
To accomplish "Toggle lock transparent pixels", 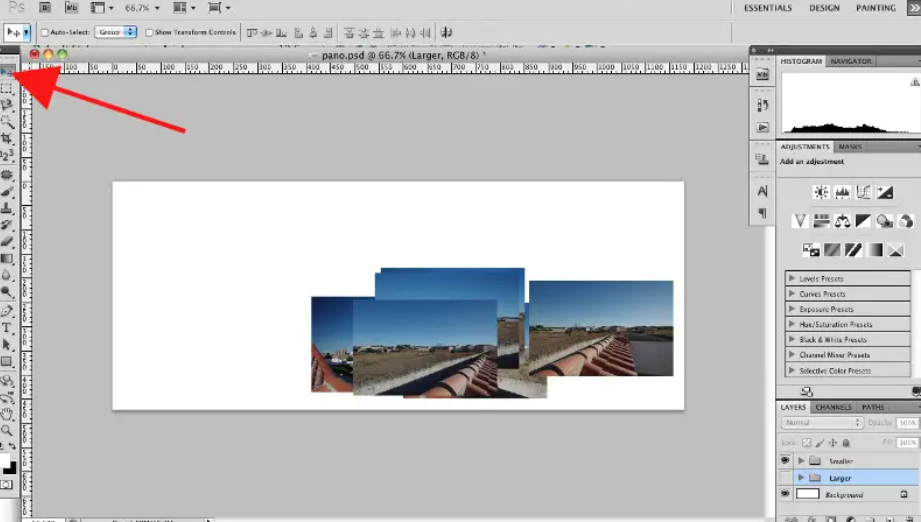I will (x=806, y=443).
